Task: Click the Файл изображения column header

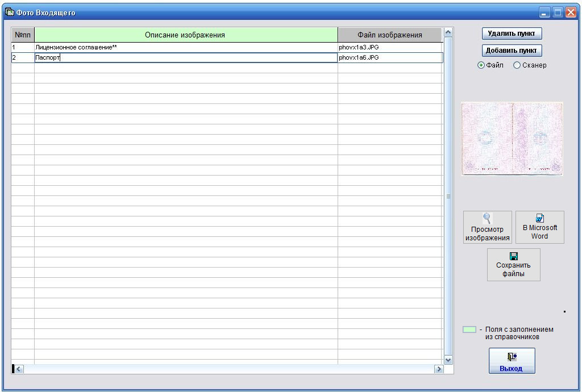Action: coord(390,35)
